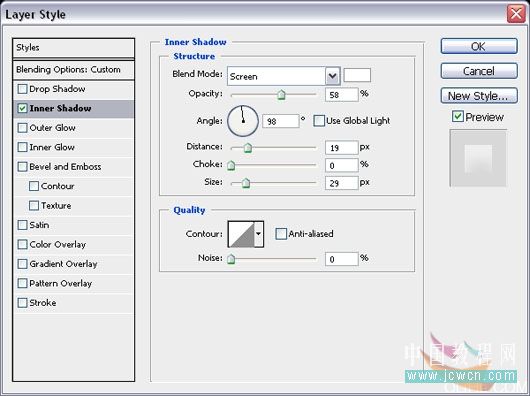The width and height of the screenshot is (530, 396).
Task: Check the Anti-aliased option
Action: point(281,234)
